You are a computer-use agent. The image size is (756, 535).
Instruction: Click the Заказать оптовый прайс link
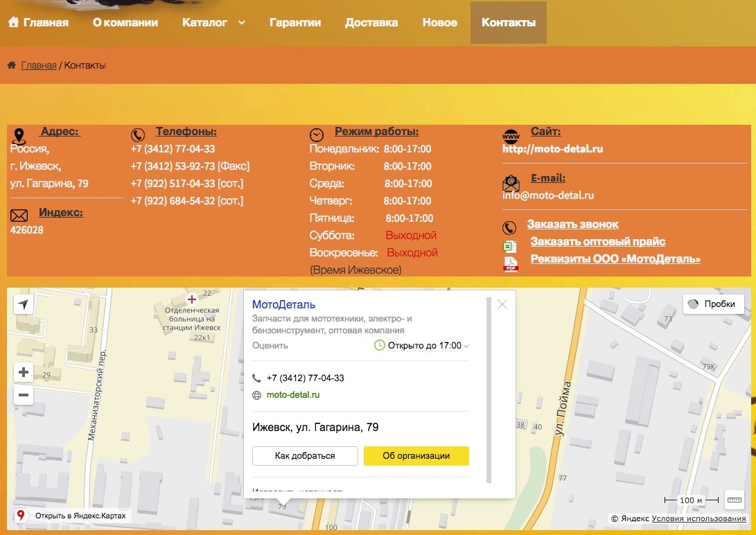point(598,241)
